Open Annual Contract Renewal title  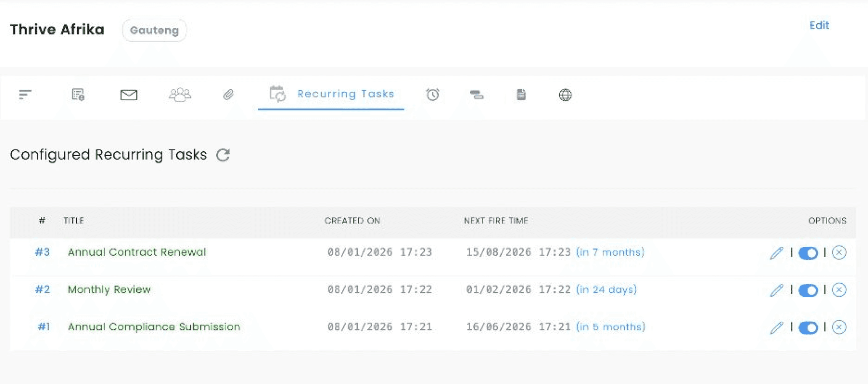137,252
